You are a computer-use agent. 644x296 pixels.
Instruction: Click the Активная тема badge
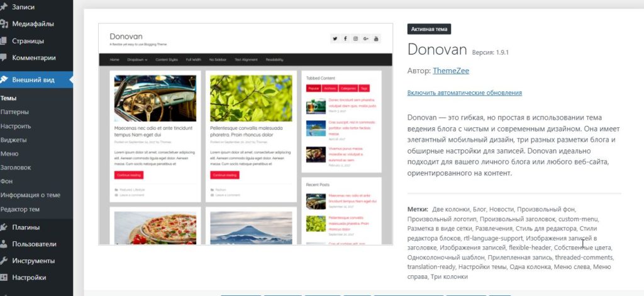click(x=429, y=29)
